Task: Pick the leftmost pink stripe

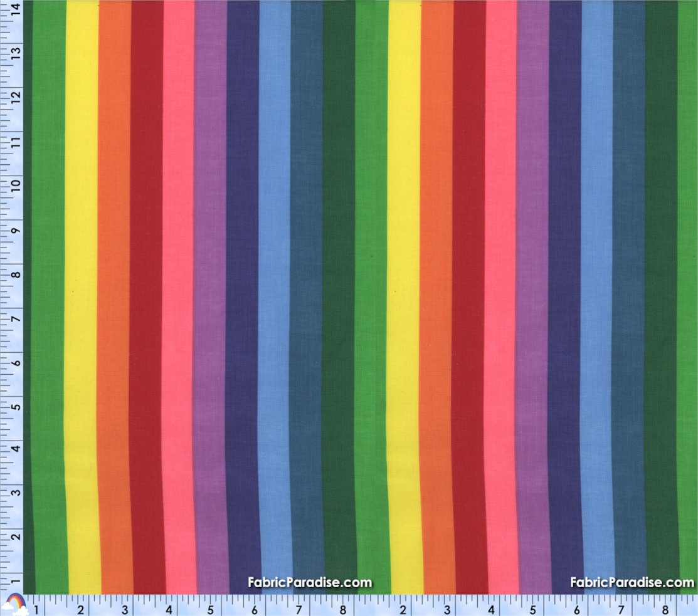Action: coord(179,295)
